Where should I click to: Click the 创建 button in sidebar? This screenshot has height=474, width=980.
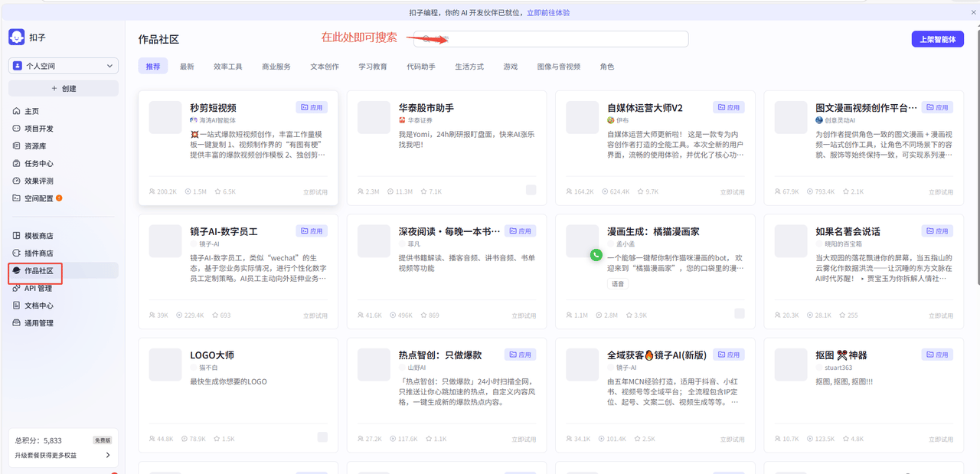[x=63, y=88]
